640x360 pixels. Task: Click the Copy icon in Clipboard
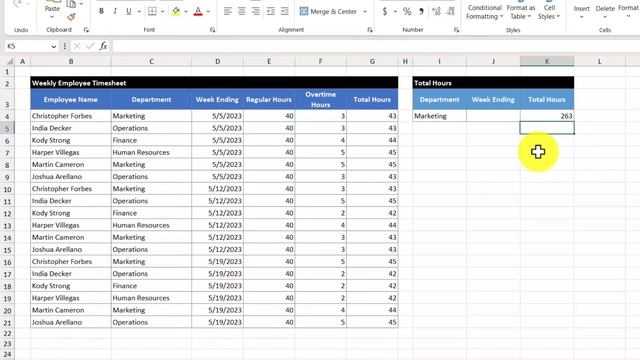[x=71, y=4]
